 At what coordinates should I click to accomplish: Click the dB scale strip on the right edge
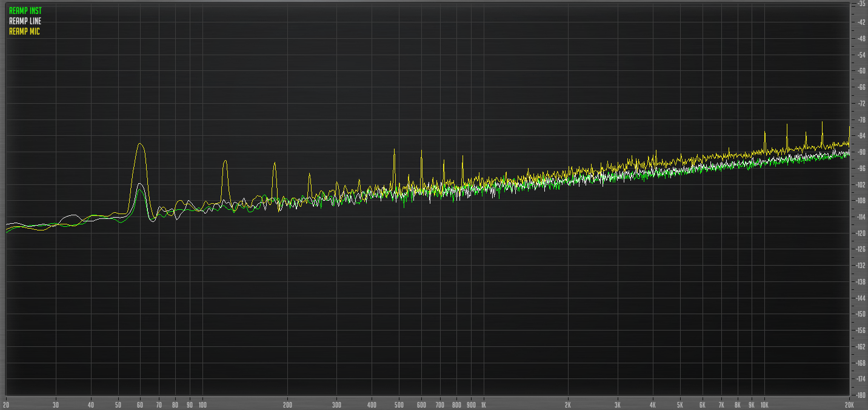coord(860,200)
